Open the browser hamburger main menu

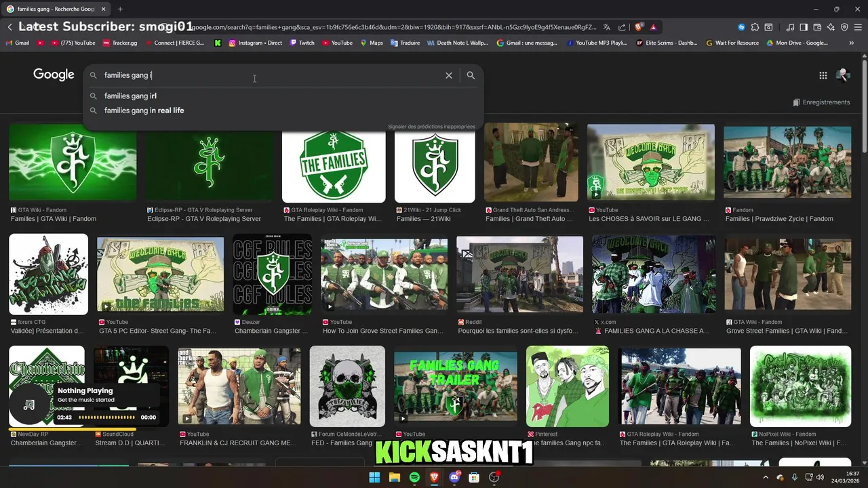pyautogui.click(x=858, y=27)
